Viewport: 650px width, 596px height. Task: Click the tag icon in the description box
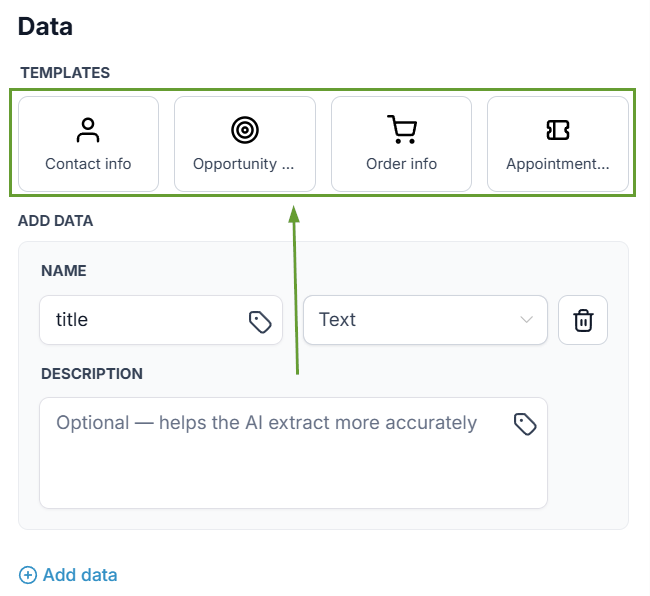pyautogui.click(x=525, y=424)
